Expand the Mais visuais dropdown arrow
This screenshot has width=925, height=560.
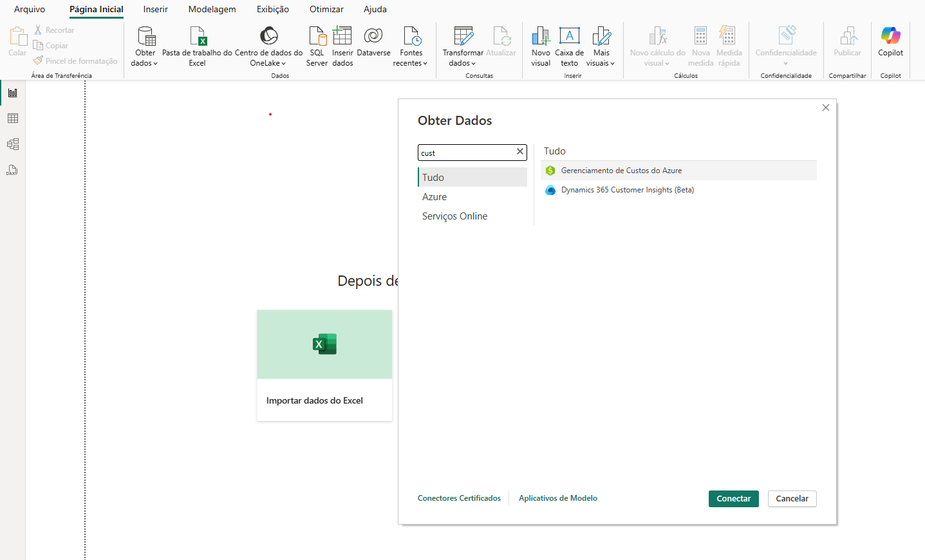(612, 64)
